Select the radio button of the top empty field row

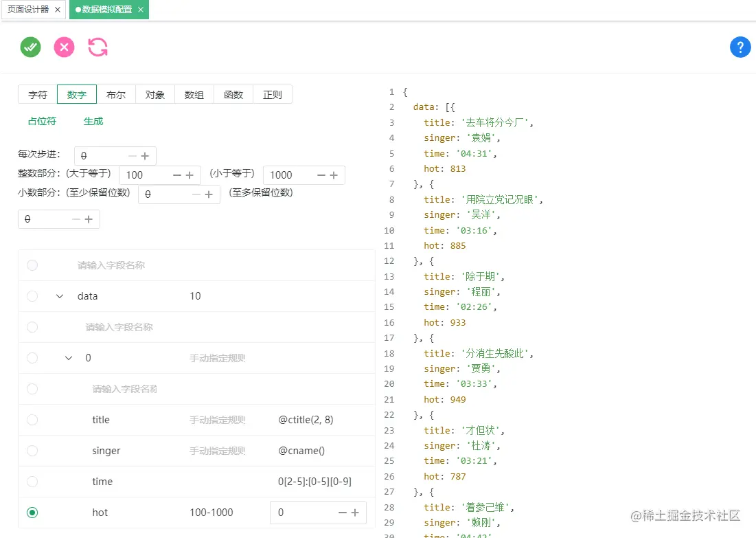pyautogui.click(x=32, y=265)
